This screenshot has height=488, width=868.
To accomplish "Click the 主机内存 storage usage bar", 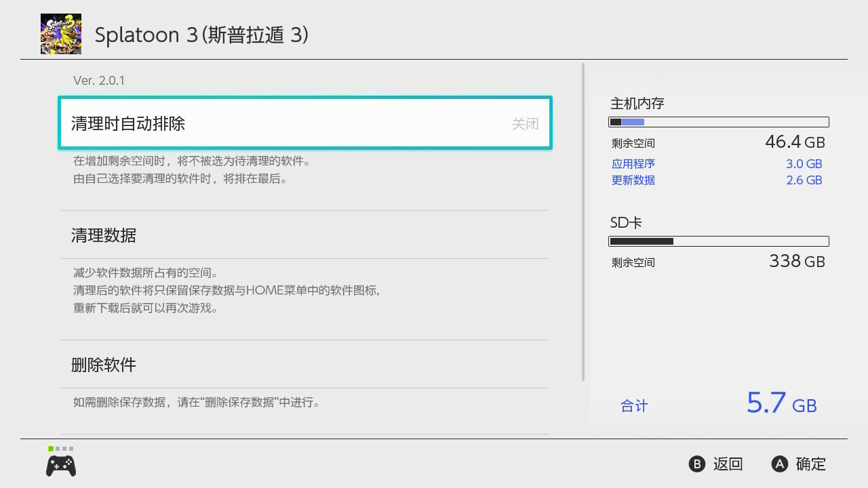I will click(719, 122).
